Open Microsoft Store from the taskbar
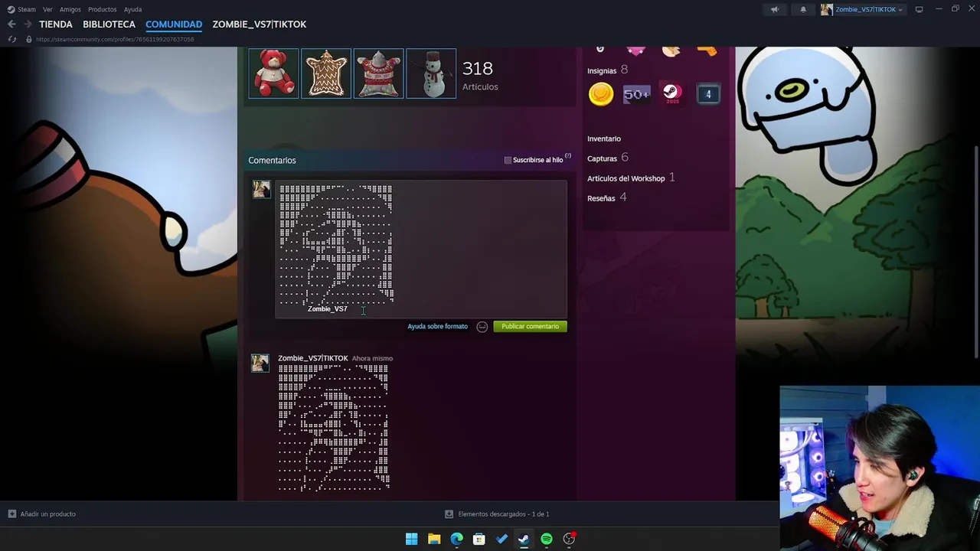 coord(479,540)
